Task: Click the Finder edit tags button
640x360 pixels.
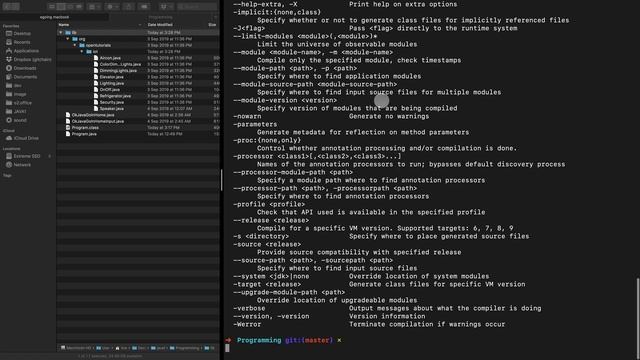Action: pos(144,7)
